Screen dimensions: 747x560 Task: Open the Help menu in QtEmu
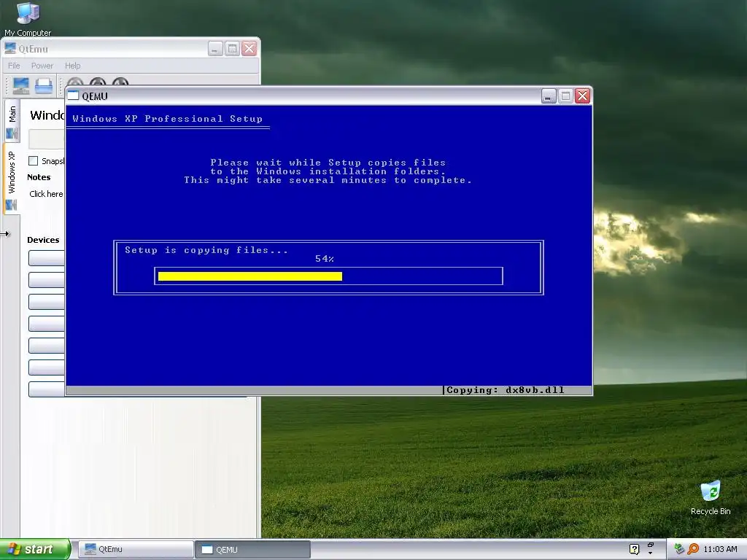pyautogui.click(x=72, y=66)
